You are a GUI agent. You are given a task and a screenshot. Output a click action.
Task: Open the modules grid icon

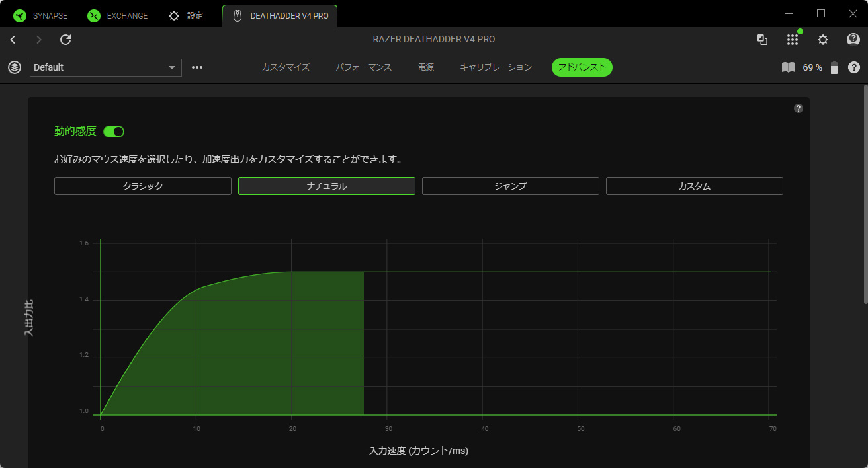[x=793, y=40]
